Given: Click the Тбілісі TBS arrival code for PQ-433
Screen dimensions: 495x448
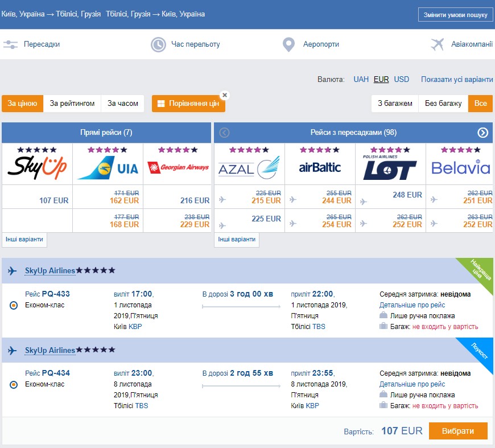Looking at the screenshot, I should point(319,327).
